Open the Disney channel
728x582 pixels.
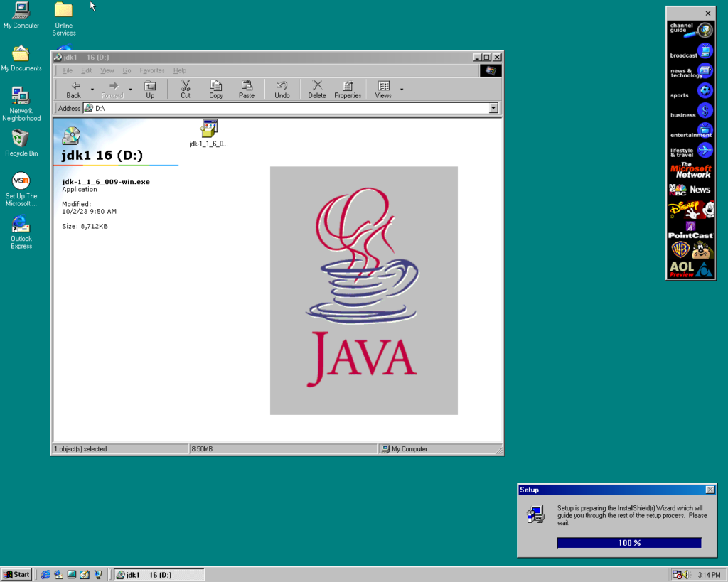(x=691, y=210)
